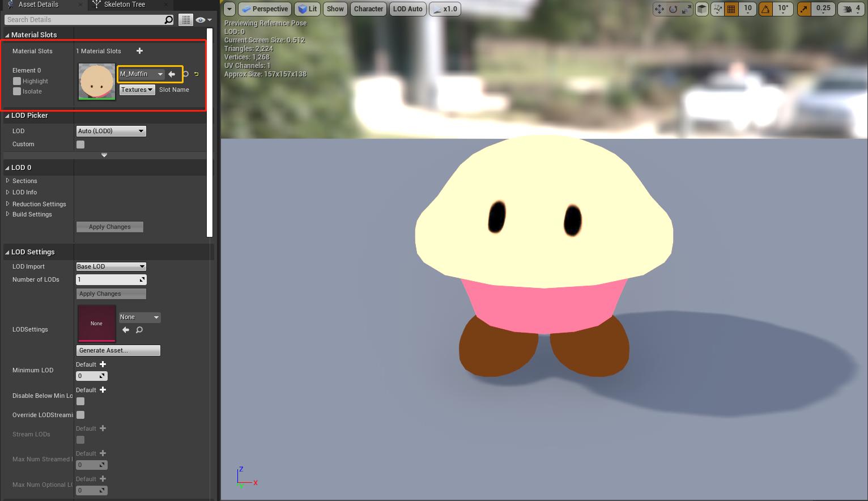The width and height of the screenshot is (868, 501).
Task: Click the None LODSettings asset thumbnail
Action: click(97, 324)
